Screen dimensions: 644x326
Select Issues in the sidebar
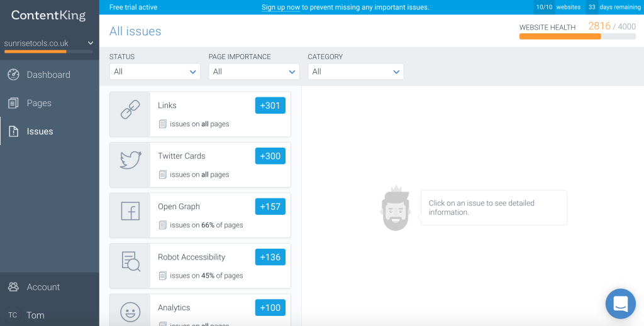tap(40, 131)
